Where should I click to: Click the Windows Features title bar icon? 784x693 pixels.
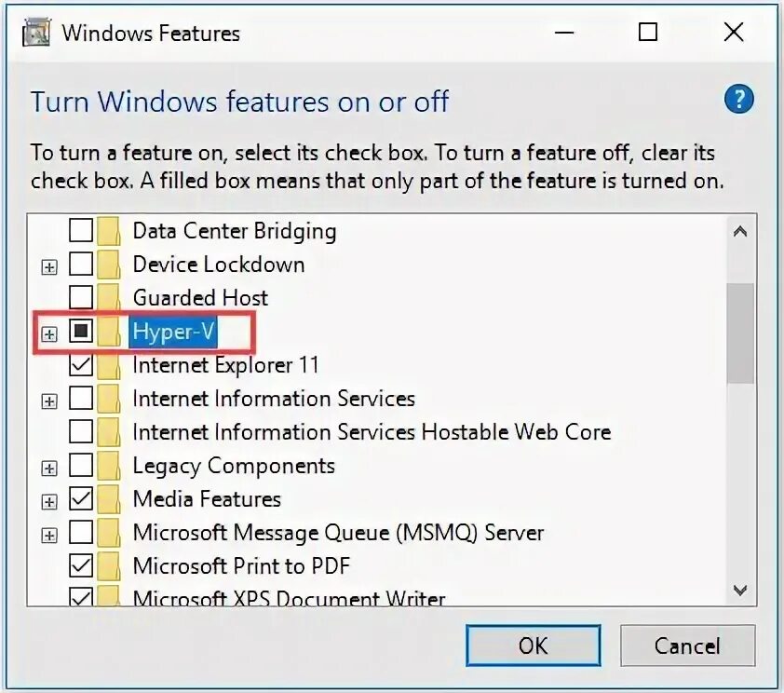pos(35,34)
